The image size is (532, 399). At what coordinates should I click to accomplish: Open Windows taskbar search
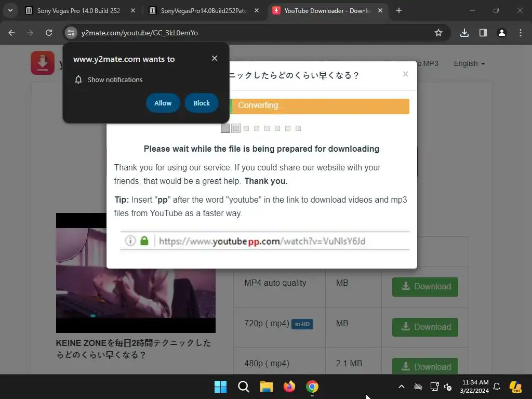click(x=243, y=387)
